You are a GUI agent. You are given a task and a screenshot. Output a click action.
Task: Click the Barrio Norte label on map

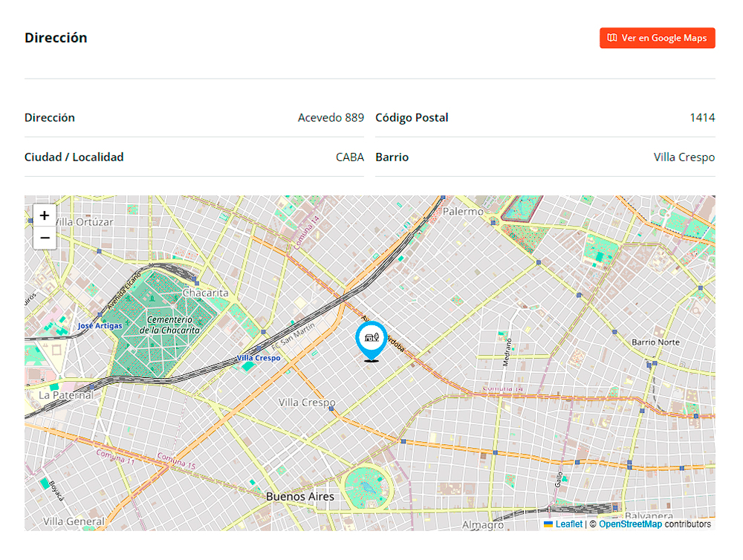click(655, 342)
